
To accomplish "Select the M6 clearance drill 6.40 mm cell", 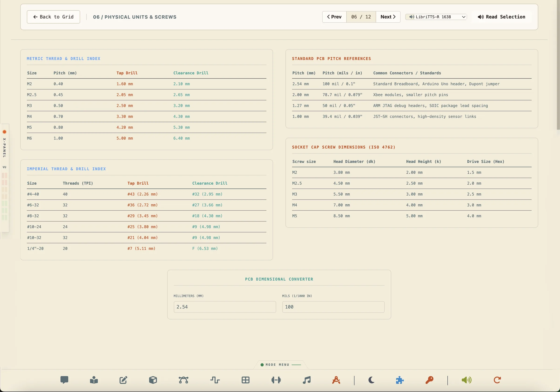I will pos(182,138).
